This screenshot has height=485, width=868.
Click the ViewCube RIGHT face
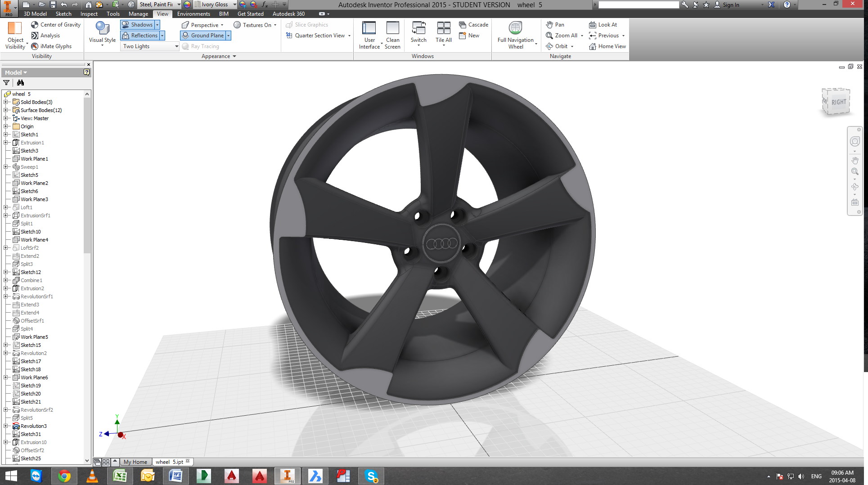pyautogui.click(x=838, y=102)
